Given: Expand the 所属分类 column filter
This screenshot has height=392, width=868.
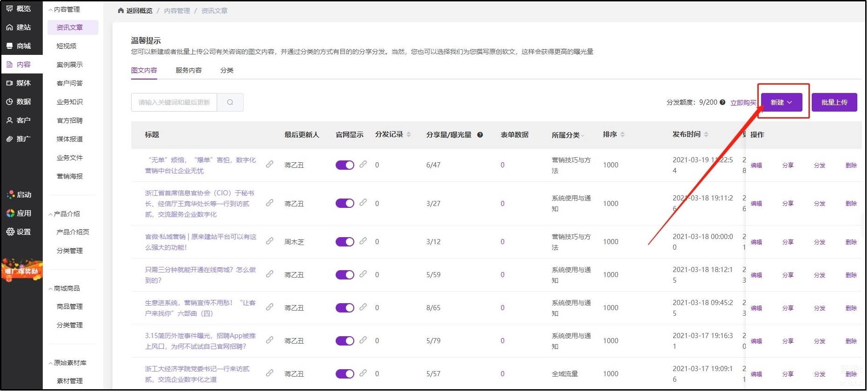Looking at the screenshot, I should point(583,135).
